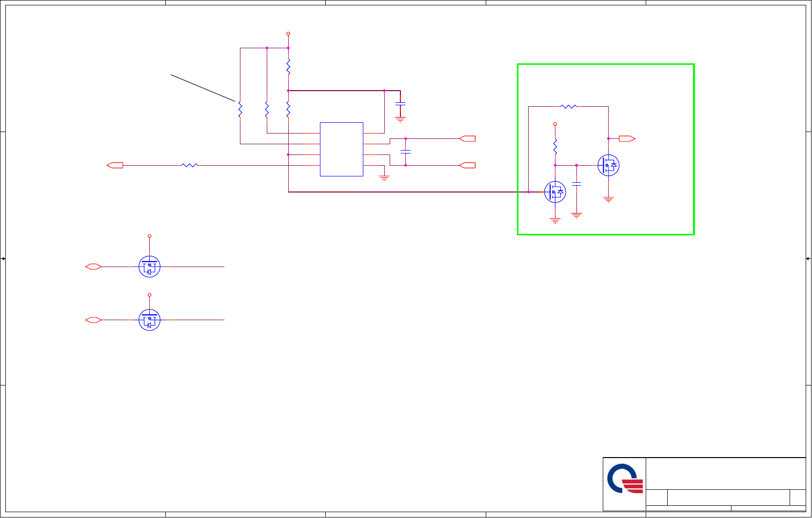The width and height of the screenshot is (812, 518).
Task: Select the lower off-page port right of the IC
Action: click(x=467, y=165)
